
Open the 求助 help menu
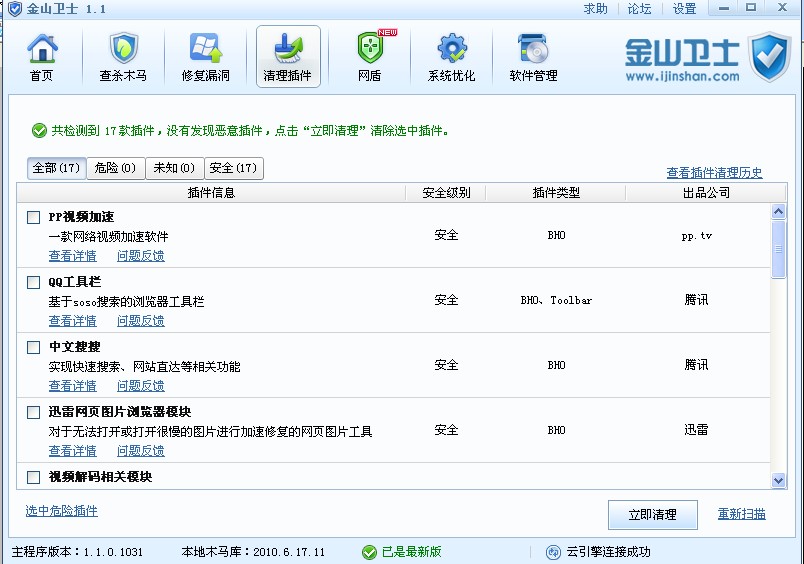[x=595, y=9]
